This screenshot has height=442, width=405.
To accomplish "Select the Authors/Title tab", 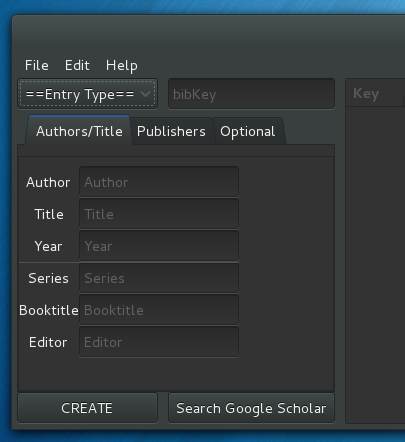I will (79, 131).
